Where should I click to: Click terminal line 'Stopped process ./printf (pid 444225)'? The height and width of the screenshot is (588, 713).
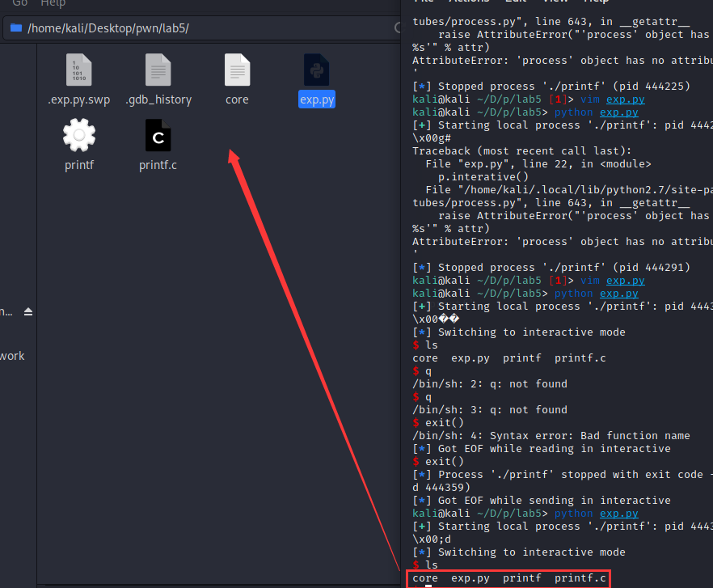[551, 86]
